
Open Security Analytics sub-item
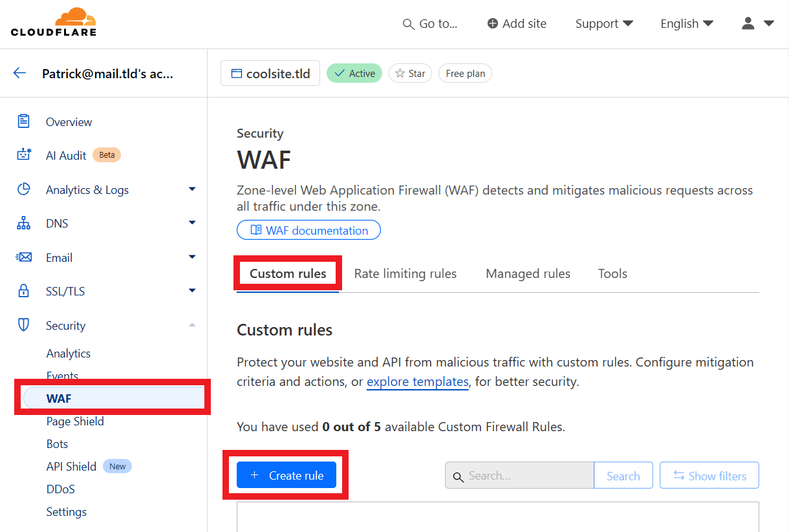(x=69, y=353)
